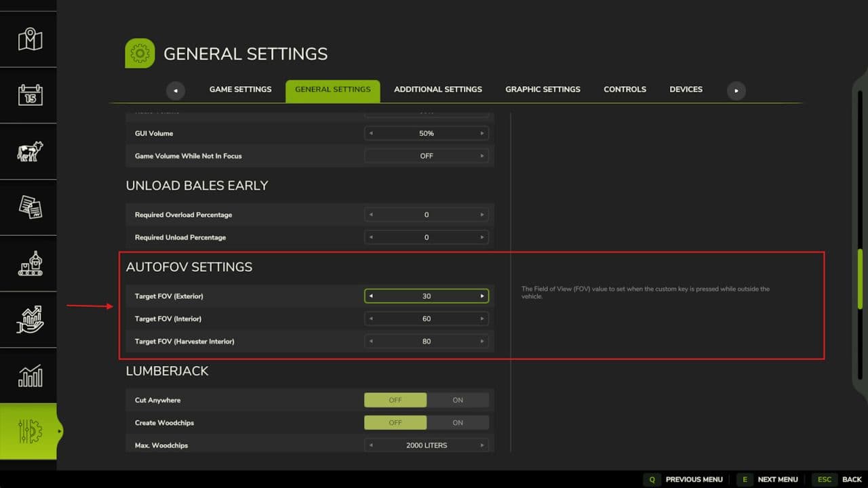Switch to the Controls tab
The height and width of the screenshot is (488, 868).
[x=625, y=89]
